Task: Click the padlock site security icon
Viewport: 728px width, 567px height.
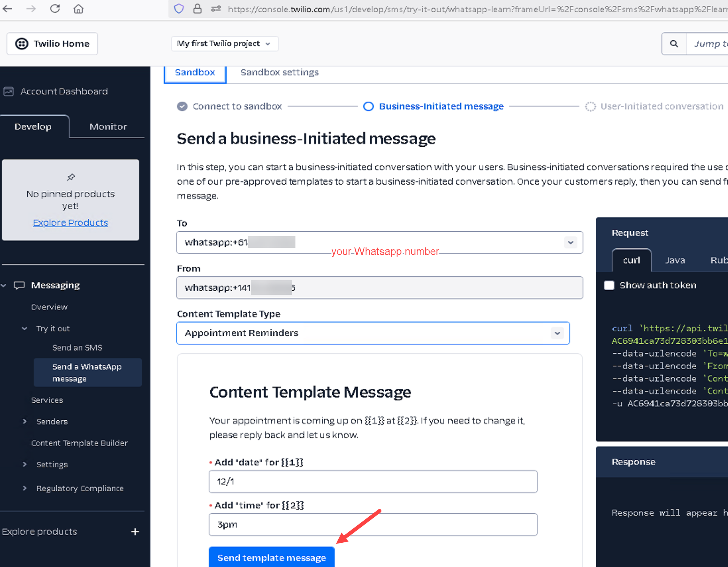Action: 197,8
